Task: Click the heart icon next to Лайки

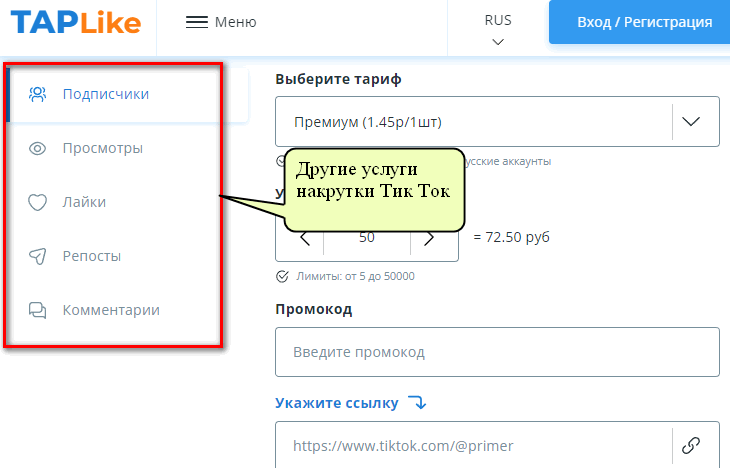Action: point(37,203)
